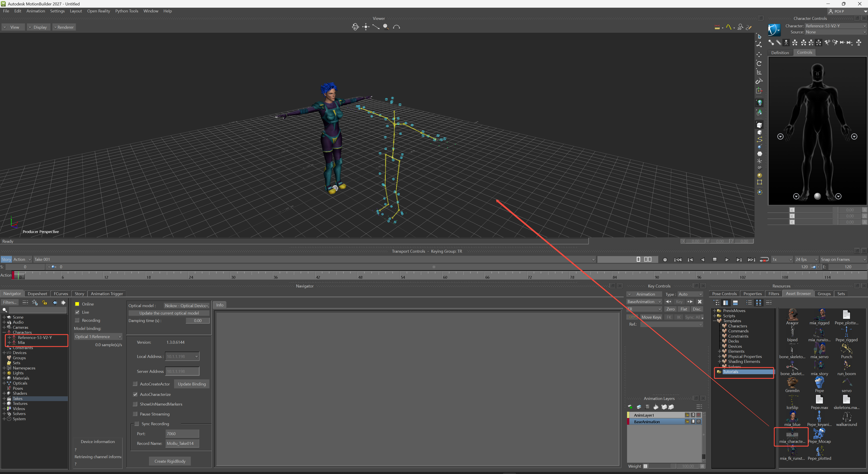
Task: Open the Python Tools menu
Action: point(127,11)
